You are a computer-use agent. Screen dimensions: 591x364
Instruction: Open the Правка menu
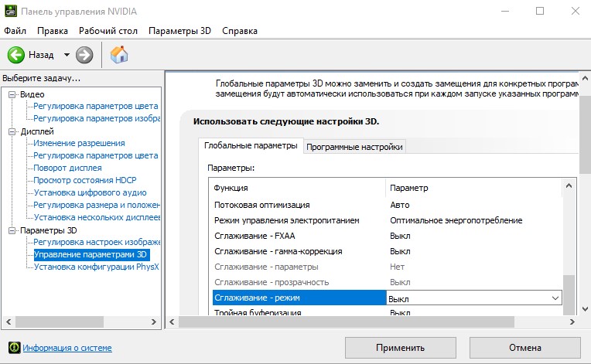coord(53,31)
